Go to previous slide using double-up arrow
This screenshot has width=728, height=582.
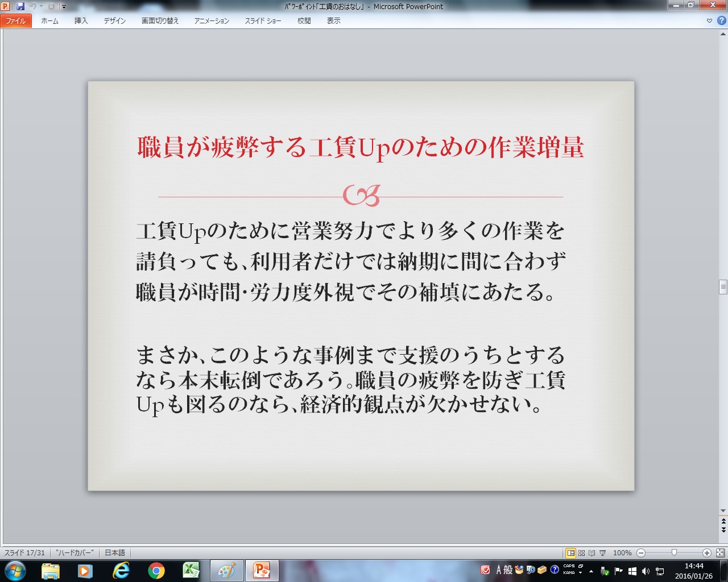[723, 521]
